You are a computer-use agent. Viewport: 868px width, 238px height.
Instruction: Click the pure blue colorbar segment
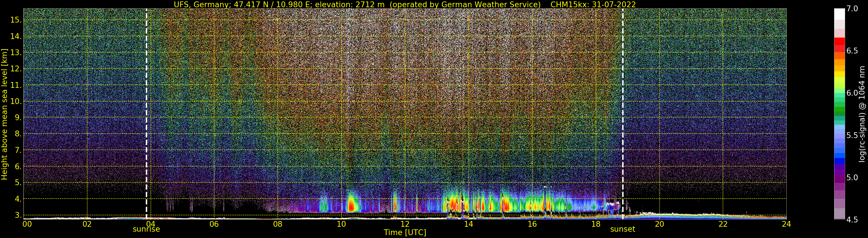pos(839,161)
